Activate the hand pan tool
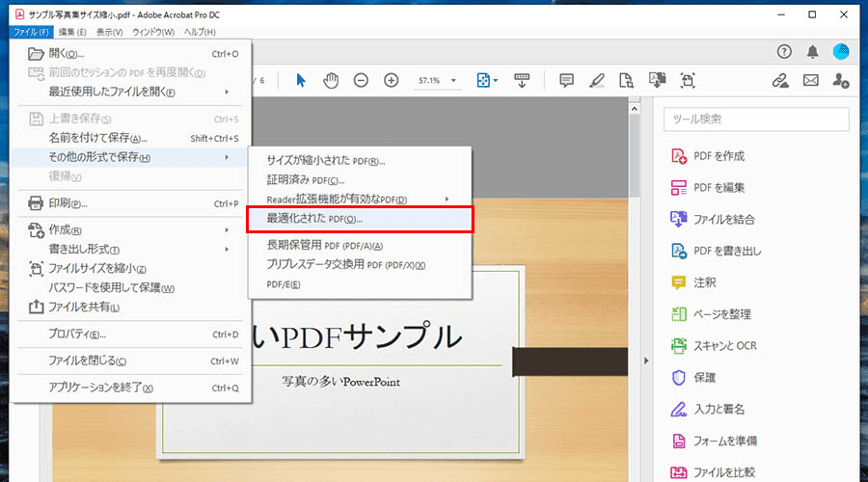The height and width of the screenshot is (482, 868). click(x=331, y=81)
